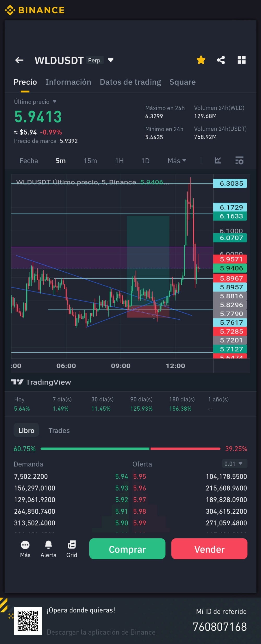Open the chart indicator settings icon
261x644 pixels.
point(239,160)
